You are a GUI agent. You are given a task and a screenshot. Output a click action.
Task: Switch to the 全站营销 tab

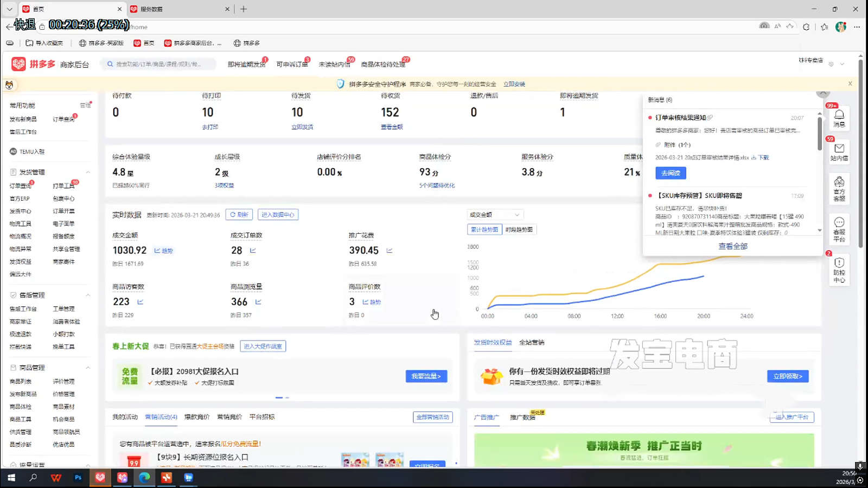pyautogui.click(x=531, y=343)
